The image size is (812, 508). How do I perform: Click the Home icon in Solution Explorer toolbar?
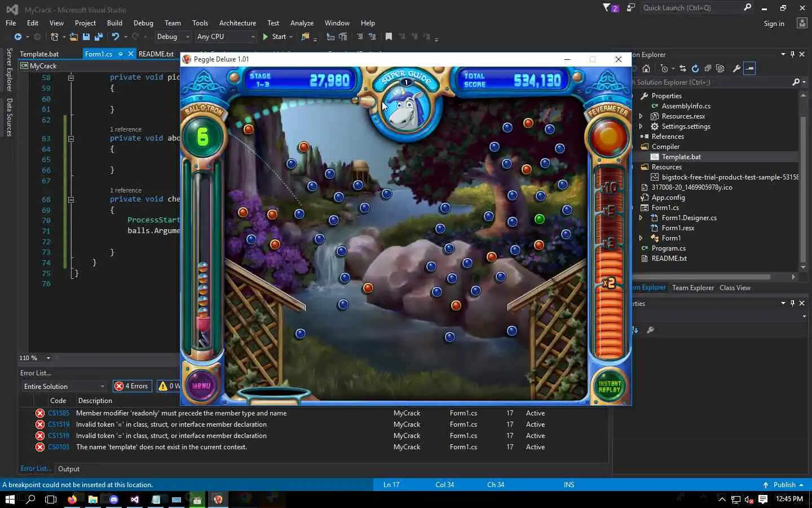coord(646,68)
